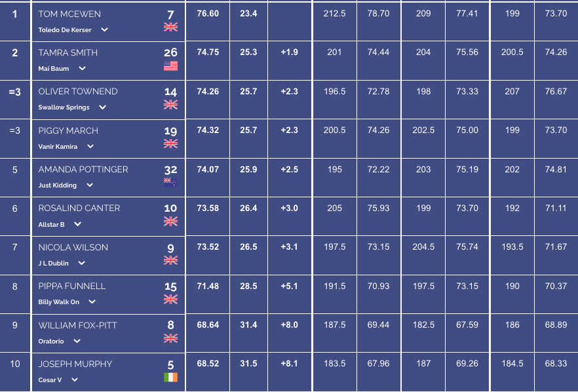Screen dimensions: 578x392
Task: Open the Swallow Springs dropdown arrow
Action: (102, 108)
